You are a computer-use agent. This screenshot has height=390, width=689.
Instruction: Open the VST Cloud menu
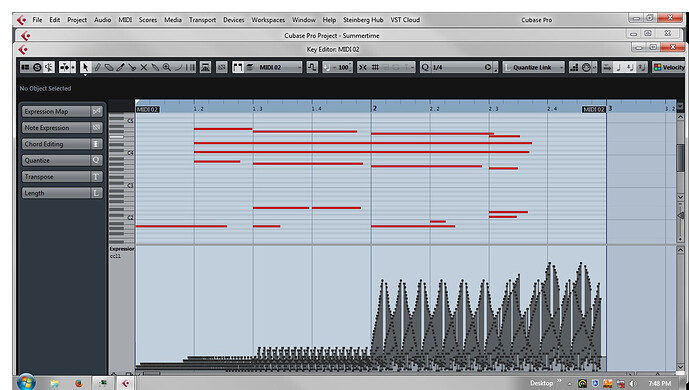(405, 20)
